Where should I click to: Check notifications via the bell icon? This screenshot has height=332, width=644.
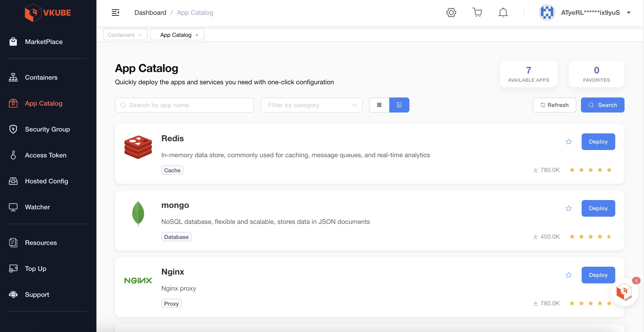coord(503,12)
